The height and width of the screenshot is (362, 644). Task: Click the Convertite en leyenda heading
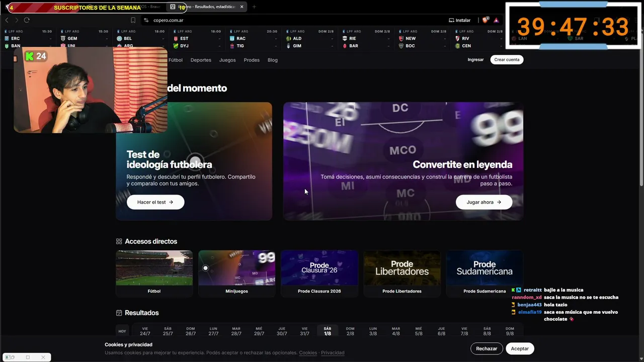tap(462, 164)
